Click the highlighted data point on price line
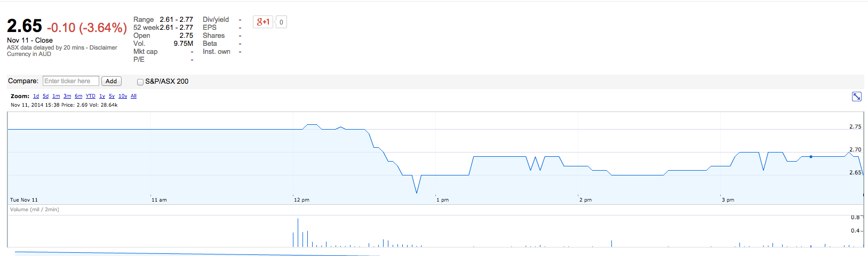The width and height of the screenshot is (868, 256). click(811, 157)
